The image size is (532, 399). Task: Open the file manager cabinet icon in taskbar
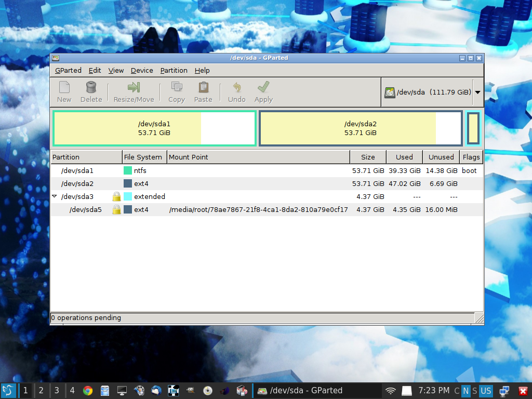[x=105, y=391]
